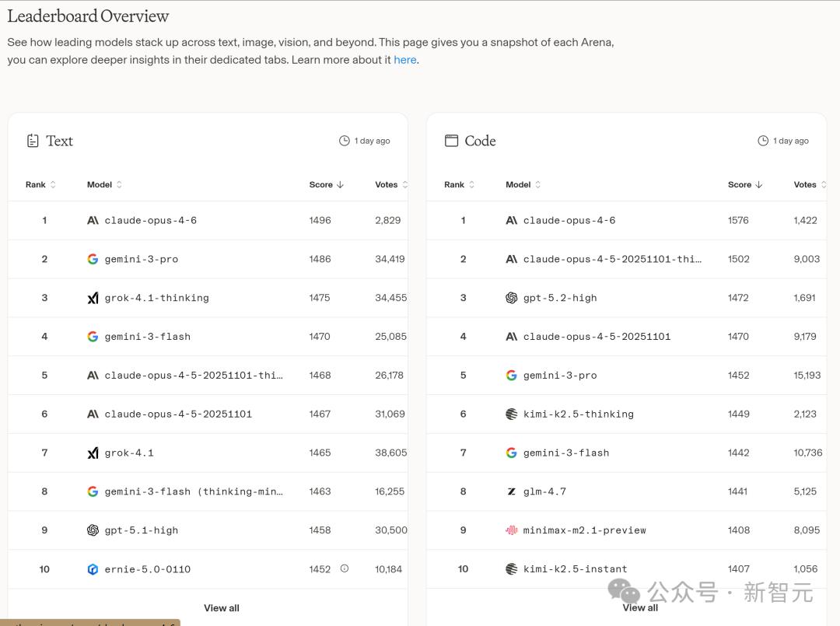Select claude-opus-4-6 in Text table
The height and width of the screenshot is (626, 840).
pyautogui.click(x=151, y=220)
